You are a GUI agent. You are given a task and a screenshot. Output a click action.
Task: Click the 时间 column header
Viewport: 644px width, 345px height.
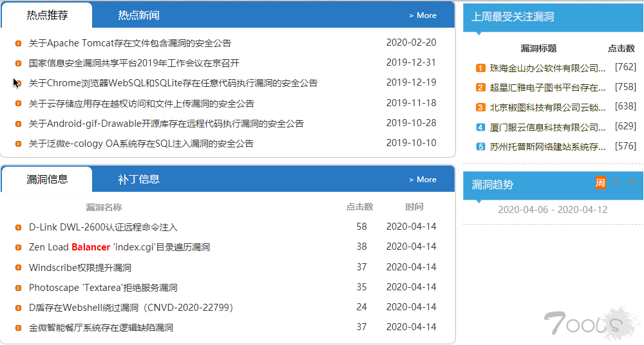point(414,207)
